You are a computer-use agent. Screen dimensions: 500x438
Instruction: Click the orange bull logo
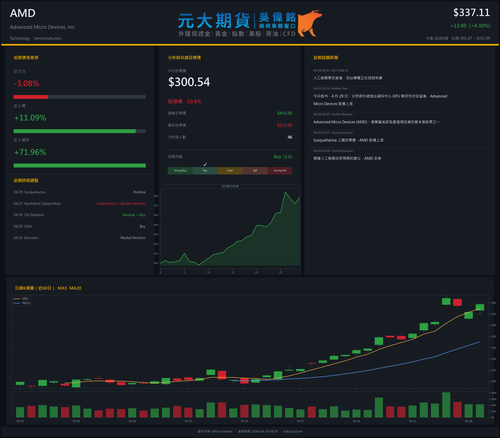[x=309, y=23]
